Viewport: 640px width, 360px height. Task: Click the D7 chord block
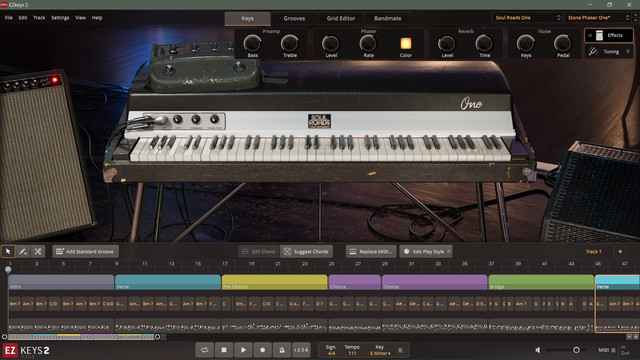click(x=319, y=304)
